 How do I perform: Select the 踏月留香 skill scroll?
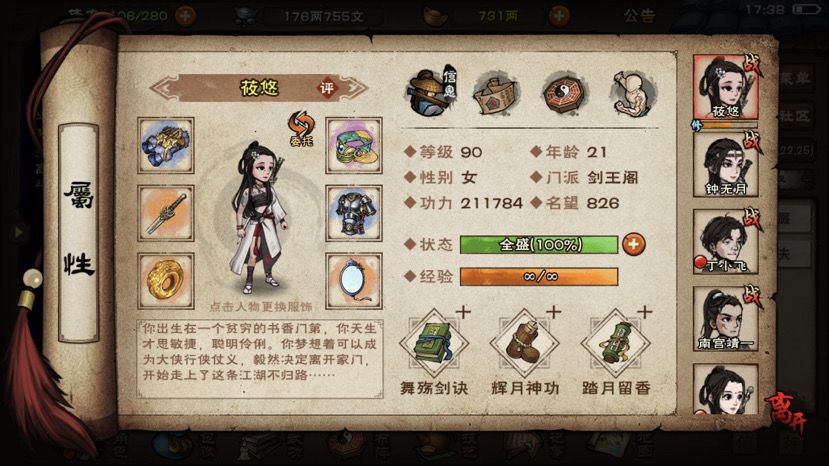pyautogui.click(x=615, y=343)
